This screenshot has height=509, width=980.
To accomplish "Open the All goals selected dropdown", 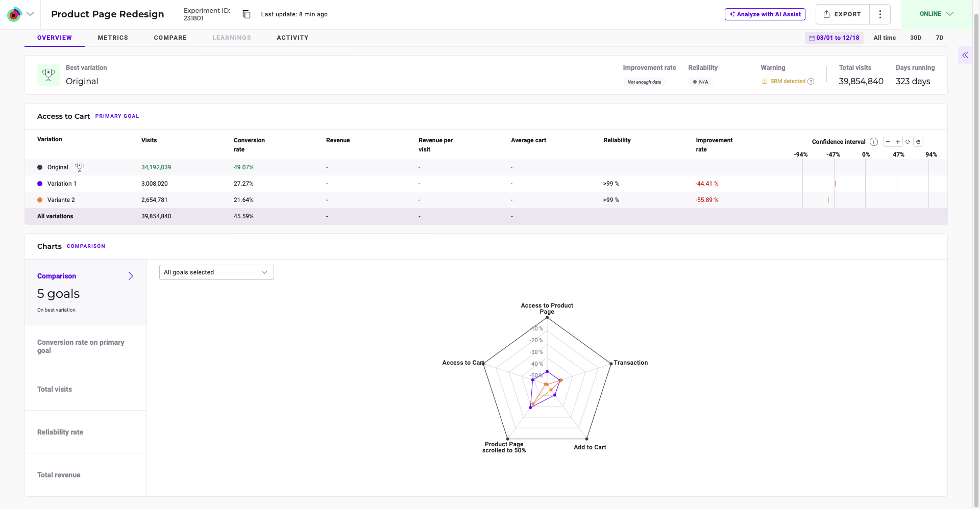I will pos(216,272).
